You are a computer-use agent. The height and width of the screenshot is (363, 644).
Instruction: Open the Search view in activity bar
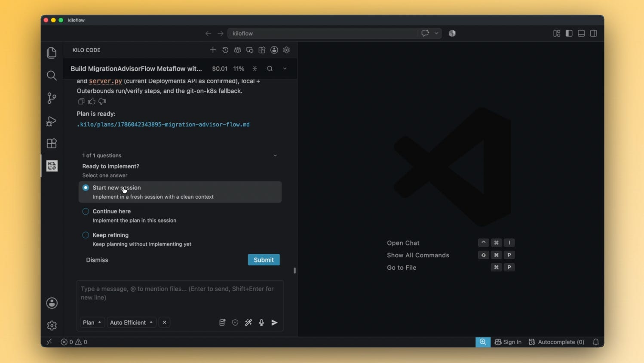(52, 75)
